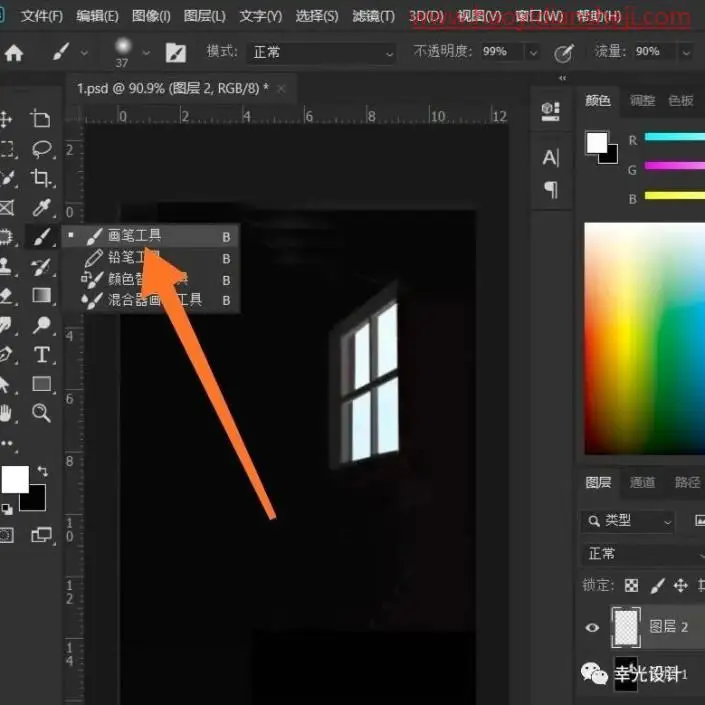Select the Lasso tool
The image size is (705, 705).
(41, 149)
